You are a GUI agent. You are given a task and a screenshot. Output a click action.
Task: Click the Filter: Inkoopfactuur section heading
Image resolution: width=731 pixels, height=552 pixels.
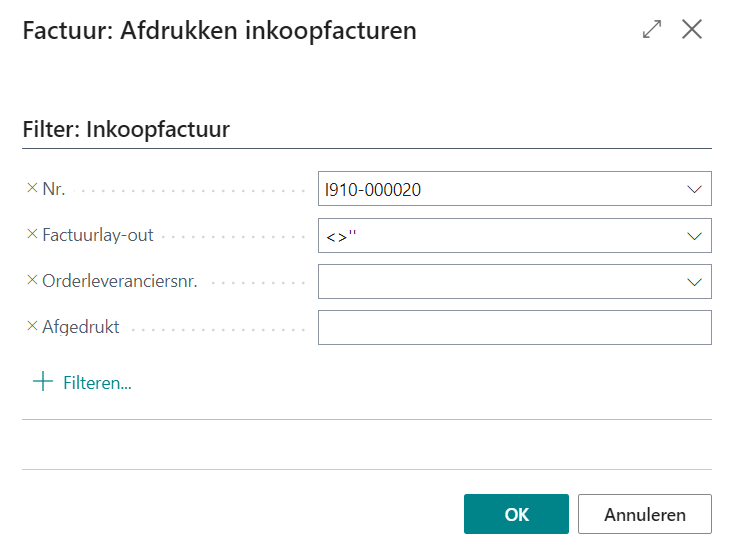click(126, 129)
